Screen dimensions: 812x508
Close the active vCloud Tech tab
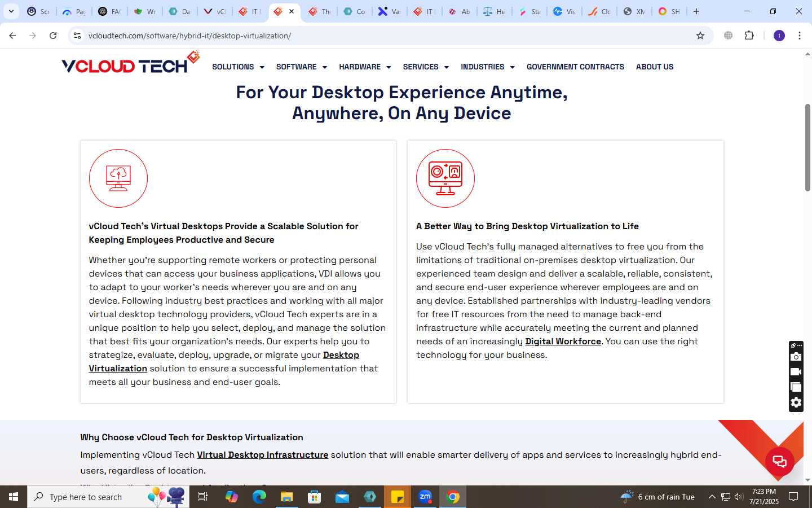pos(292,11)
